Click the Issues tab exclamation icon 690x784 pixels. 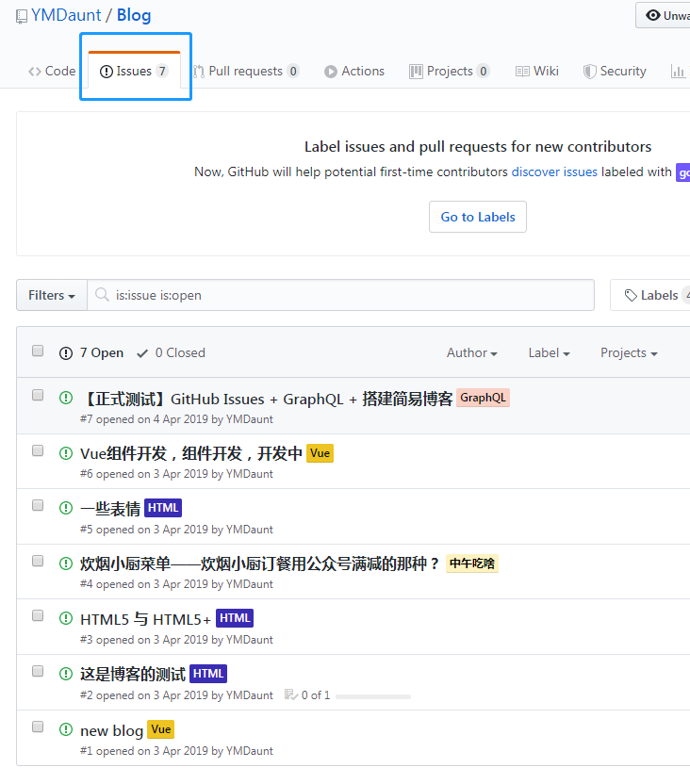[x=106, y=72]
